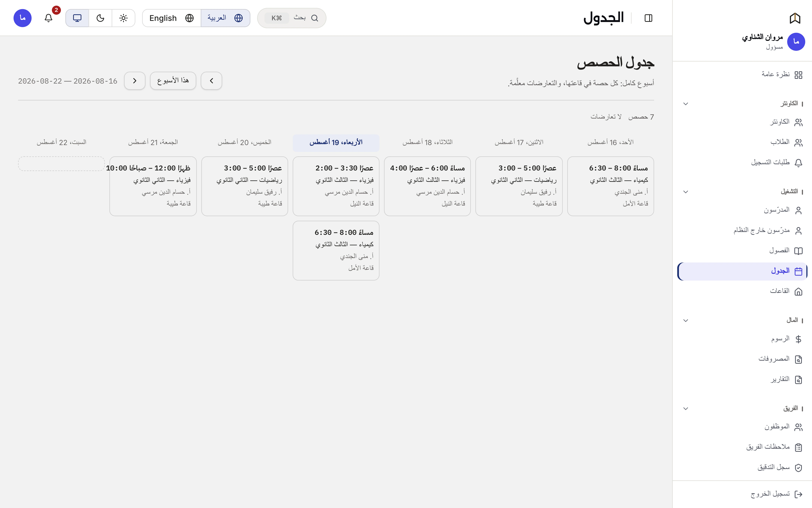Open سجل التدقيق audit log
Viewport: 812px width, 508px height.
(742, 467)
